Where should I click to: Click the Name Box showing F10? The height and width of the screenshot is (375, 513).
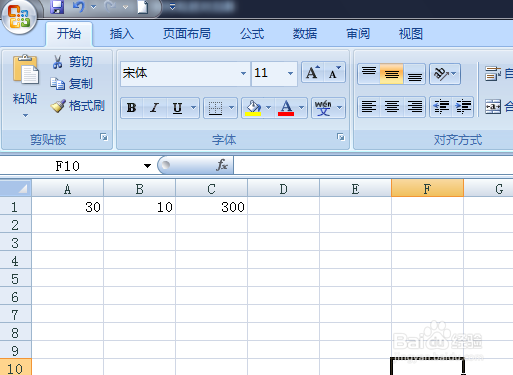point(68,166)
